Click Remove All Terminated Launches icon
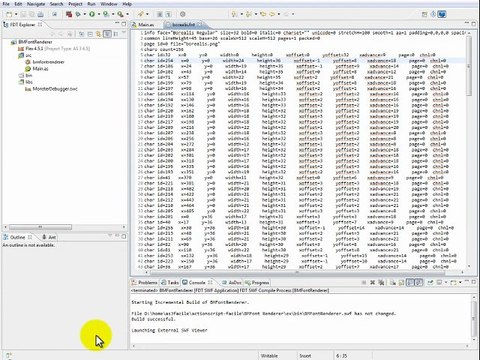 click(381, 283)
